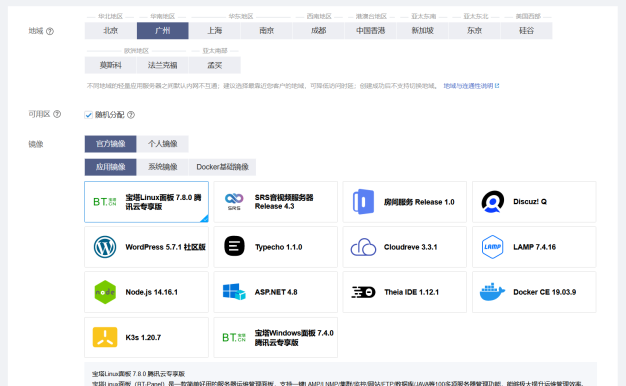626x386 pixels.
Task: Click the LAMP hexagon icon
Action: point(493,247)
